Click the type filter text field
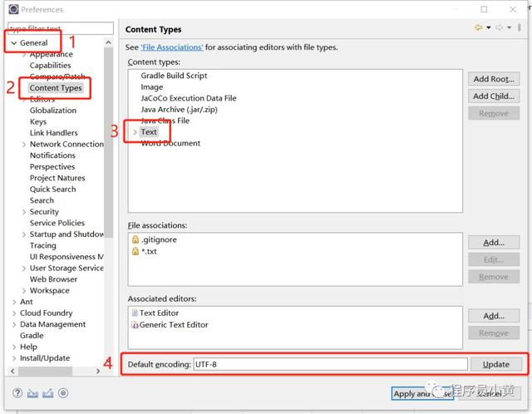This screenshot has height=414, width=532. tap(61, 28)
